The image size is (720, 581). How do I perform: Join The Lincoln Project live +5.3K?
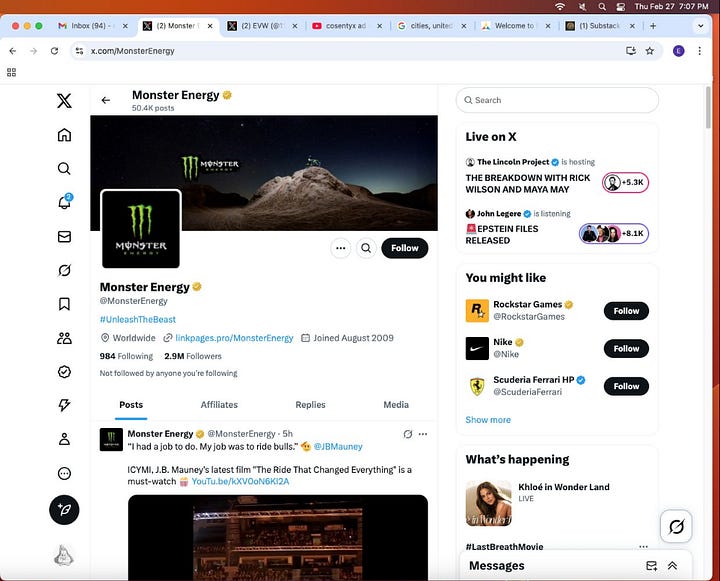click(625, 182)
